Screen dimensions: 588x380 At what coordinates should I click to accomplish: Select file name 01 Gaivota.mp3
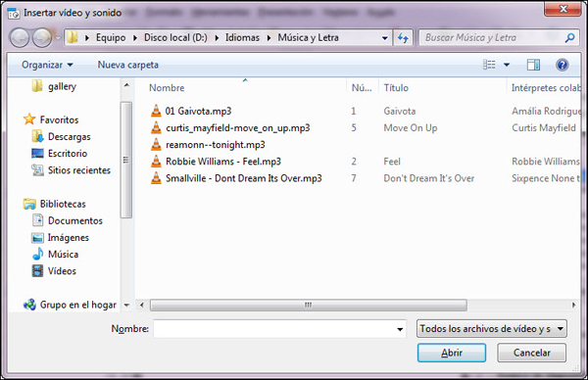point(198,111)
